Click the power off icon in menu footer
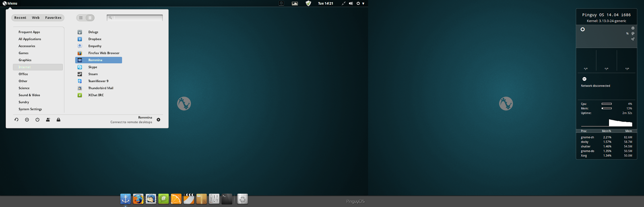The width and height of the screenshot is (644, 207). point(37,120)
